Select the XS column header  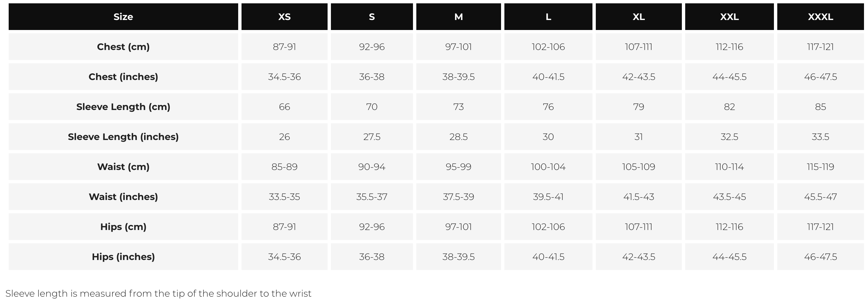coord(284,17)
